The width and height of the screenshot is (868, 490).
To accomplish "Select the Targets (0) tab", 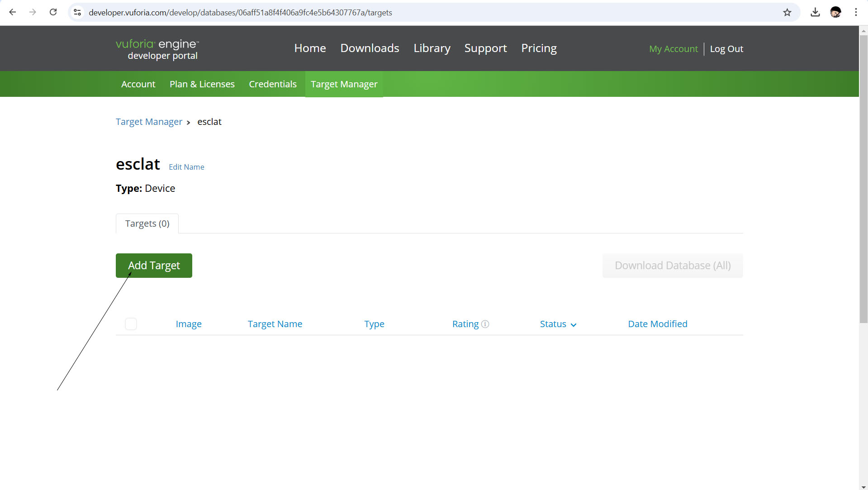I will [147, 224].
